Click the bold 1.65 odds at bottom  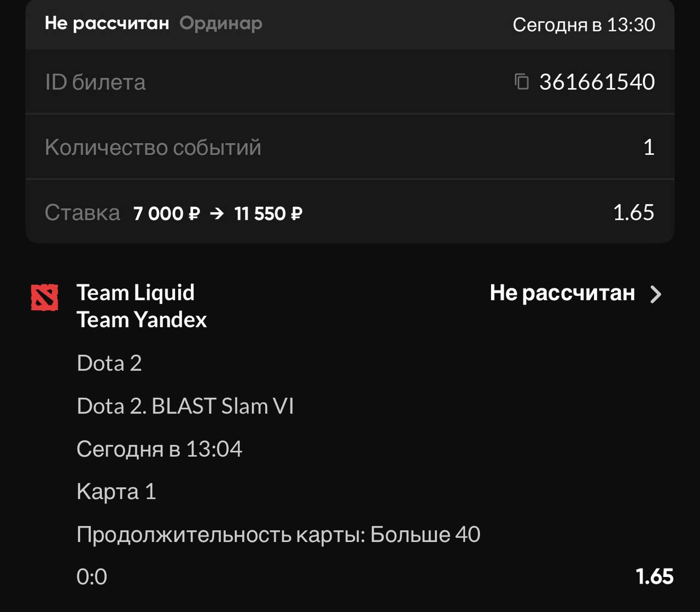tap(654, 576)
